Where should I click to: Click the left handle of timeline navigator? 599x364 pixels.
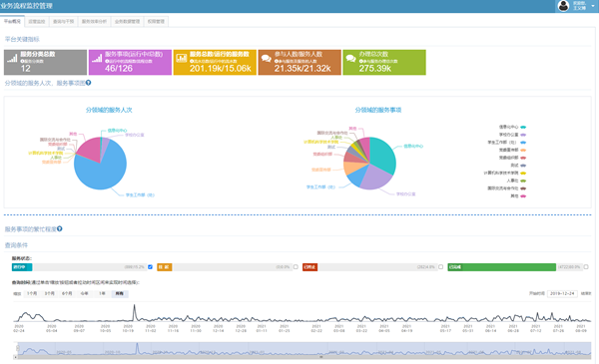[x=17, y=348]
